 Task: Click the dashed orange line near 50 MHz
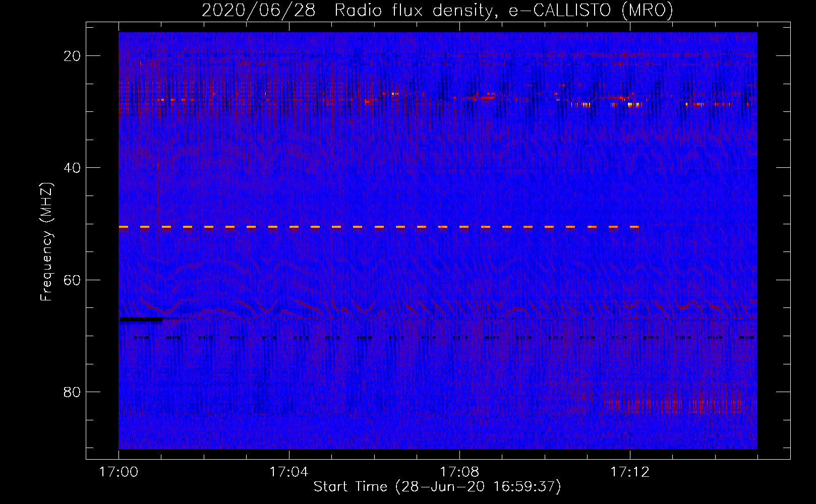point(379,227)
